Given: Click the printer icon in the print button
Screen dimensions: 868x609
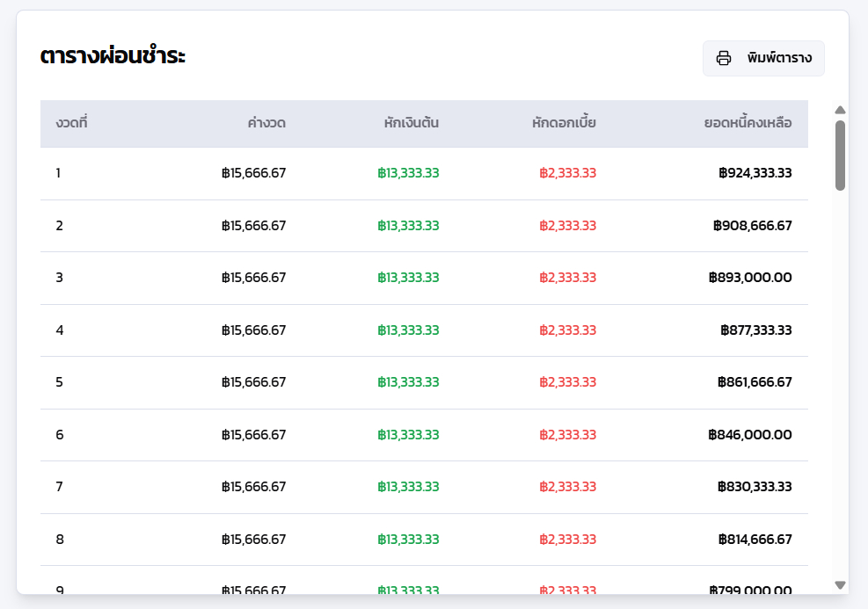Looking at the screenshot, I should point(724,59).
